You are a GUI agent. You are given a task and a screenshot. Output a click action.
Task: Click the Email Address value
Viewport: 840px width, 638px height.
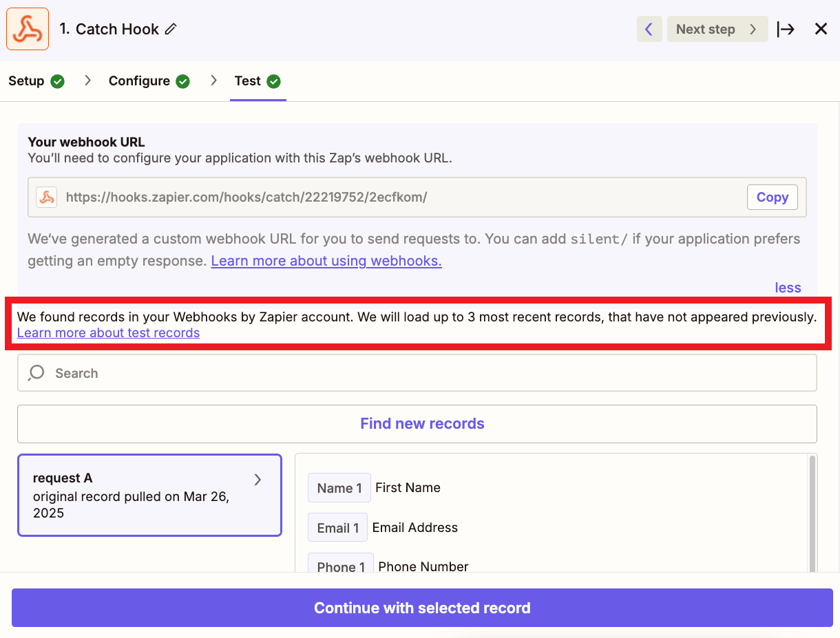tap(415, 528)
